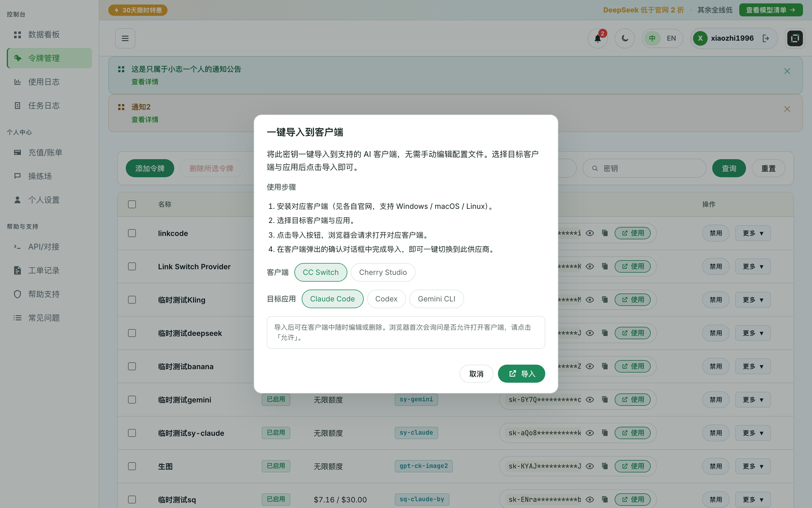Expand 更多 dropdown for 临时测试Kling row

click(753, 300)
